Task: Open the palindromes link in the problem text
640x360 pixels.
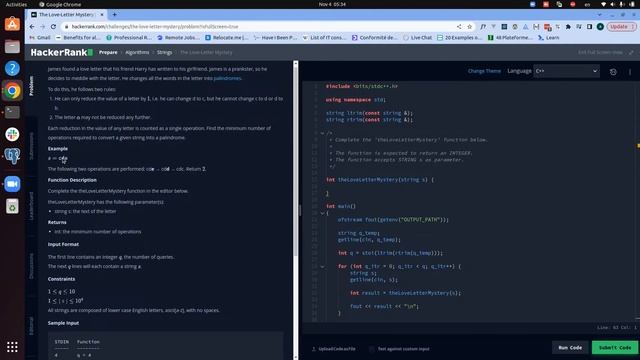Action: [227, 78]
